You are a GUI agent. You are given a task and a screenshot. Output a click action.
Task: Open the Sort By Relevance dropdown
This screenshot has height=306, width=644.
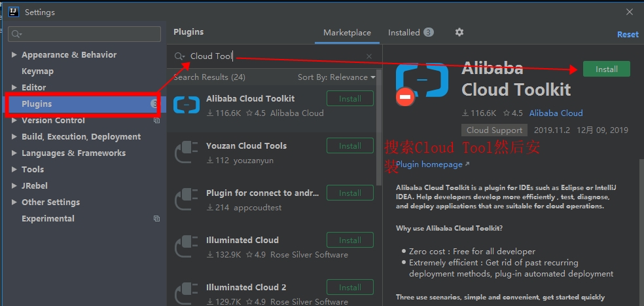click(x=336, y=77)
